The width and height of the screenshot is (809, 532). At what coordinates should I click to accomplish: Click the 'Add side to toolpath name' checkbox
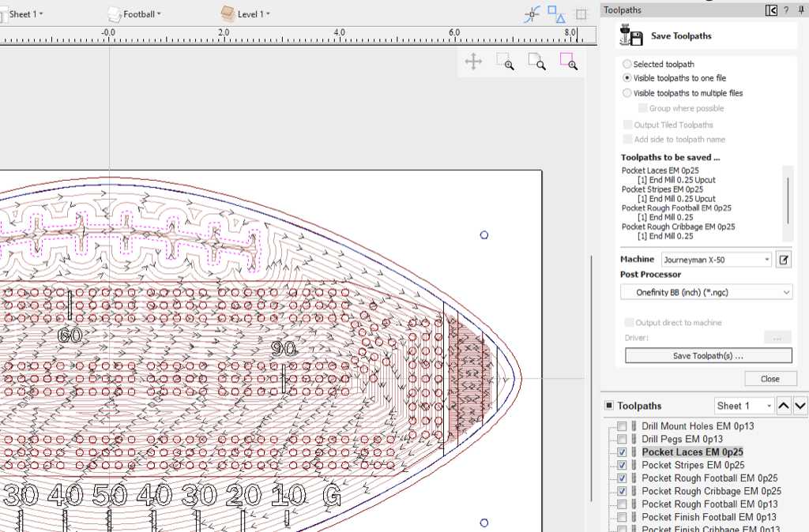pyautogui.click(x=627, y=139)
